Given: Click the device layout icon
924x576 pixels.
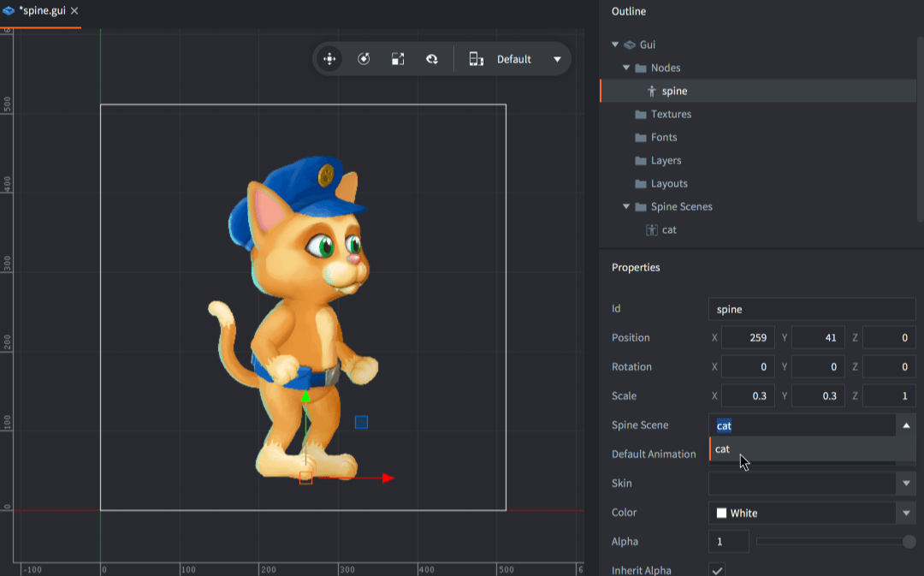Looking at the screenshot, I should (477, 59).
